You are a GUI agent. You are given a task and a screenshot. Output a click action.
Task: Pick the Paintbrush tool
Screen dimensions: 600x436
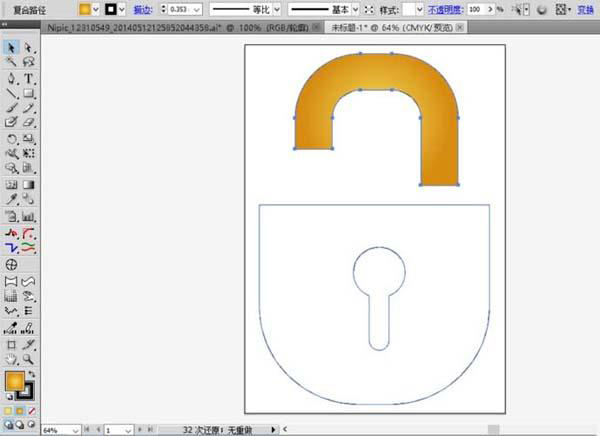[11, 108]
